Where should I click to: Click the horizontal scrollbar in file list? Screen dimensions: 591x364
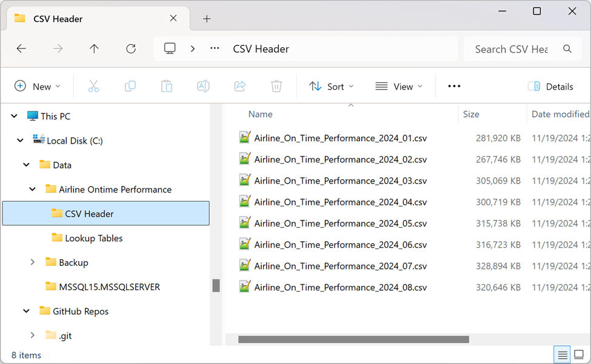tap(353, 339)
